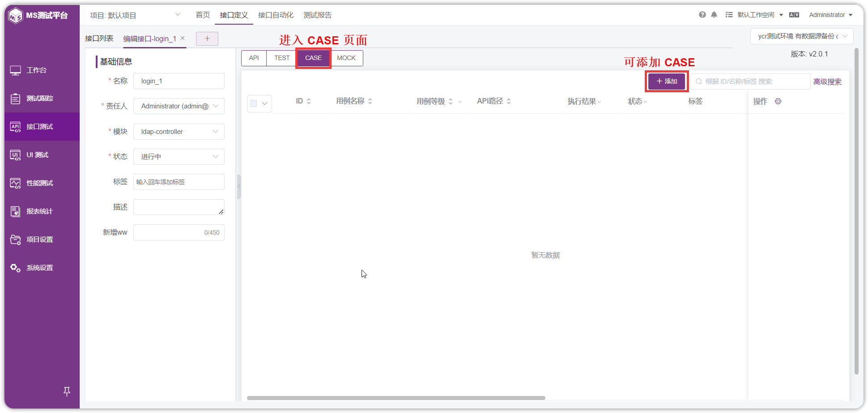
Task: Click the 添加 button to add a case
Action: 667,82
